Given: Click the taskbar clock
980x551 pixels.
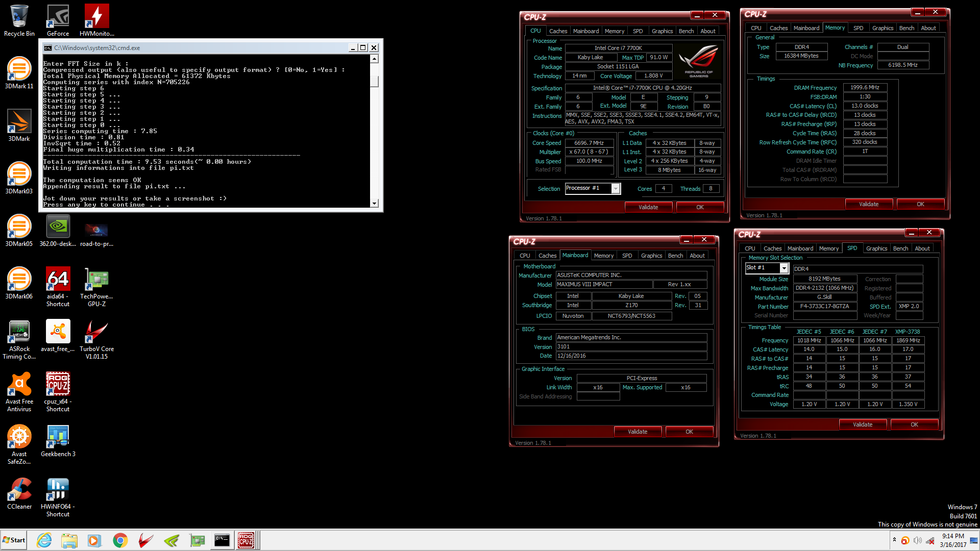Looking at the screenshot, I should coord(953,540).
